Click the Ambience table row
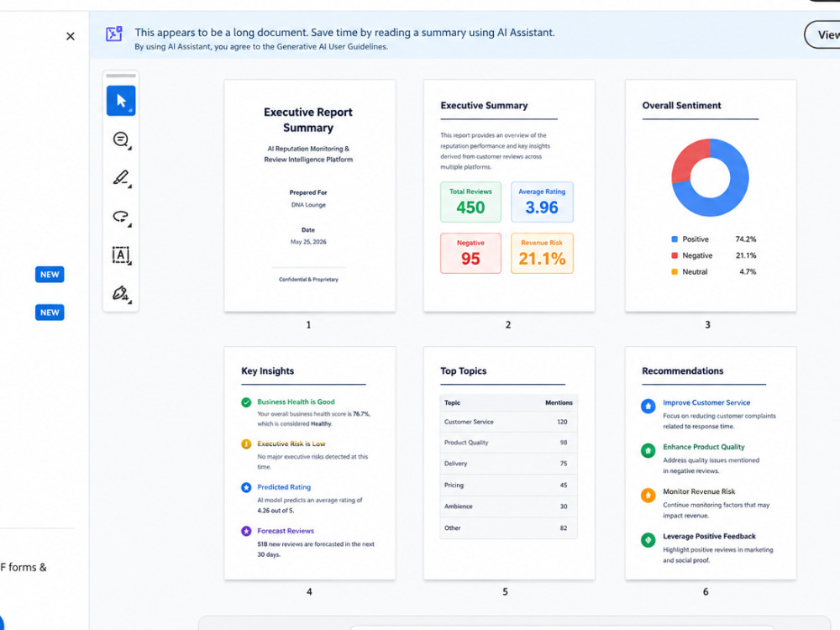The height and width of the screenshot is (630, 840). (508, 507)
